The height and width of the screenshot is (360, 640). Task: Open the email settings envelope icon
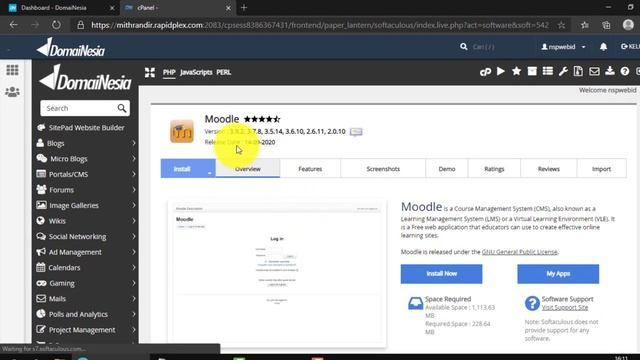pyautogui.click(x=594, y=72)
